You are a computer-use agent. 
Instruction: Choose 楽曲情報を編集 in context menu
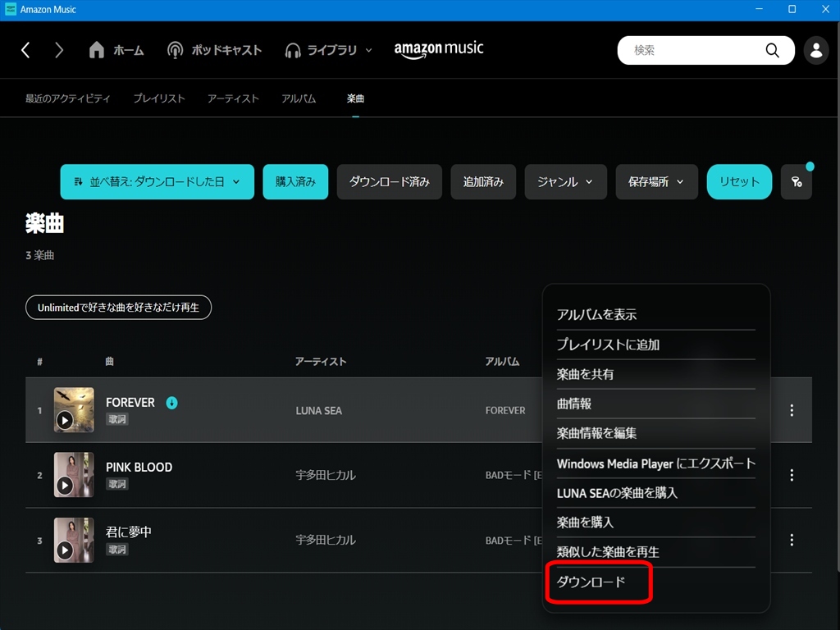pos(655,433)
